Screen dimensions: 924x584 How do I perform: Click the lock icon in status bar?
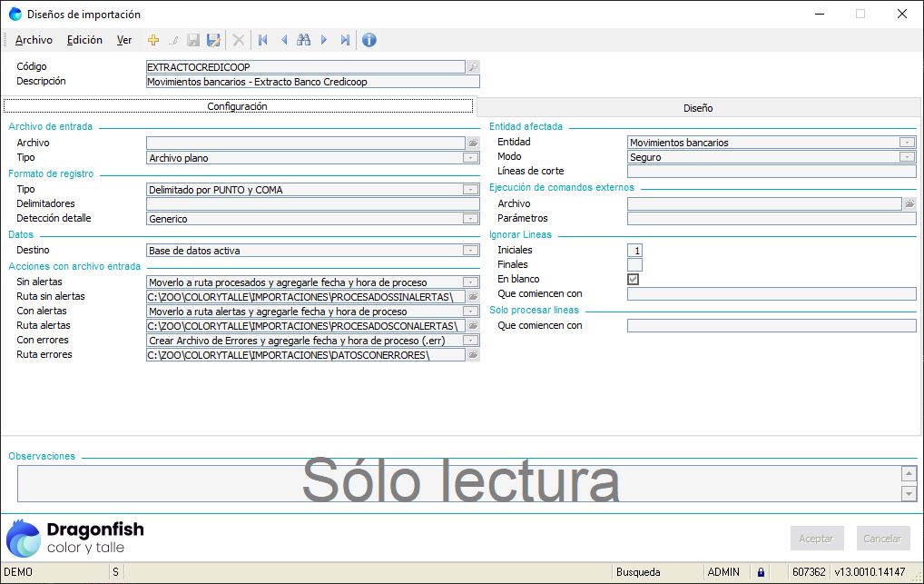[761, 572]
